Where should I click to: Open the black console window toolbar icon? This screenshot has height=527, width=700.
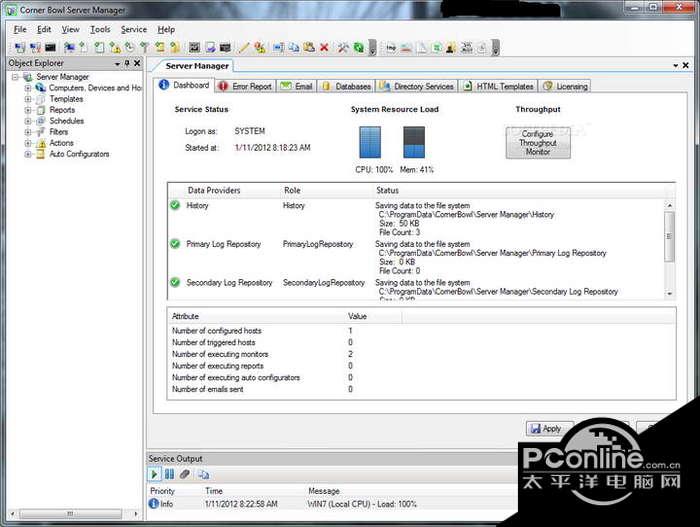point(50,48)
